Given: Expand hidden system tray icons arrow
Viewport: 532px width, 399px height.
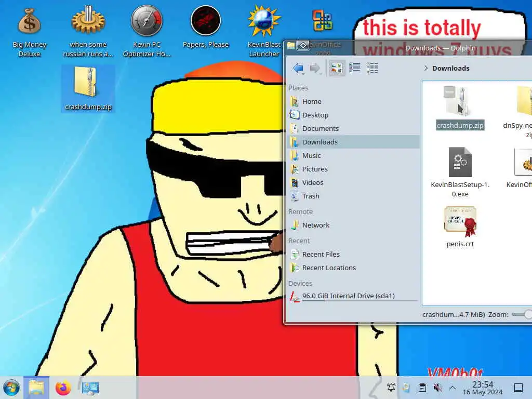Looking at the screenshot, I should [x=453, y=387].
